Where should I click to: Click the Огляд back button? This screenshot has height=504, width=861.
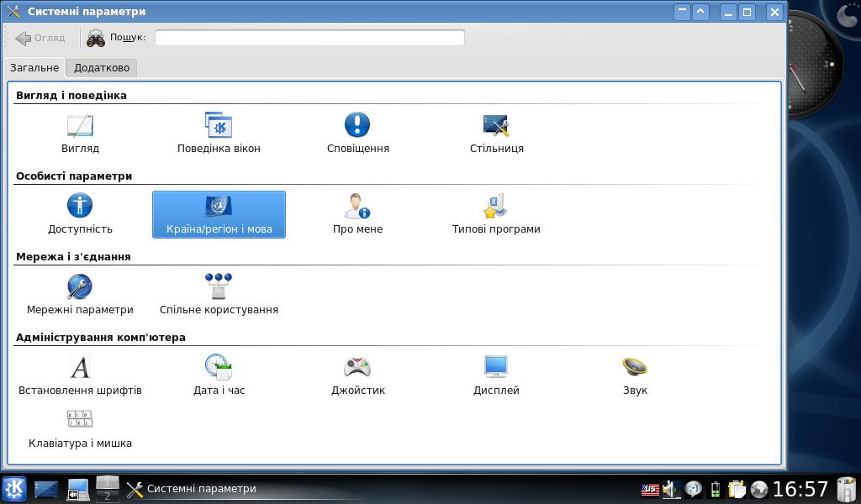[x=40, y=38]
